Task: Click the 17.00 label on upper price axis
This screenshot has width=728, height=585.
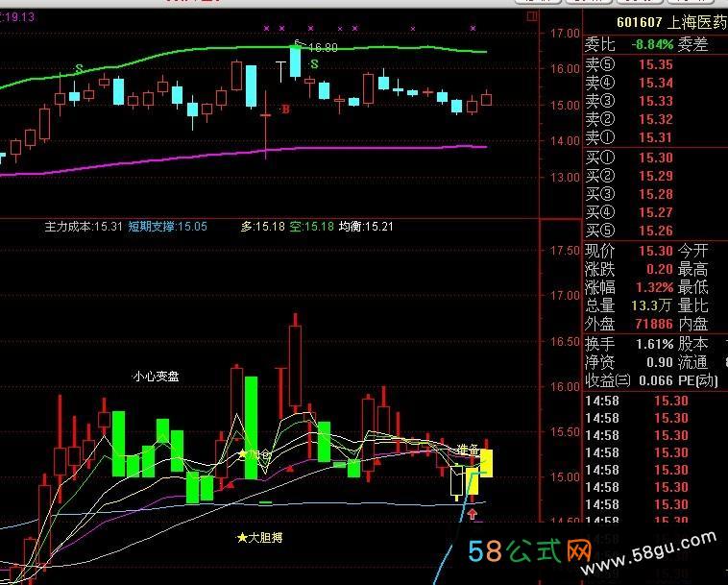Action: click(565, 34)
